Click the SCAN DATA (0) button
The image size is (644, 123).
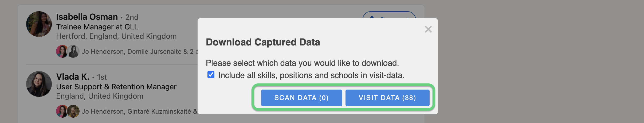coord(301,98)
